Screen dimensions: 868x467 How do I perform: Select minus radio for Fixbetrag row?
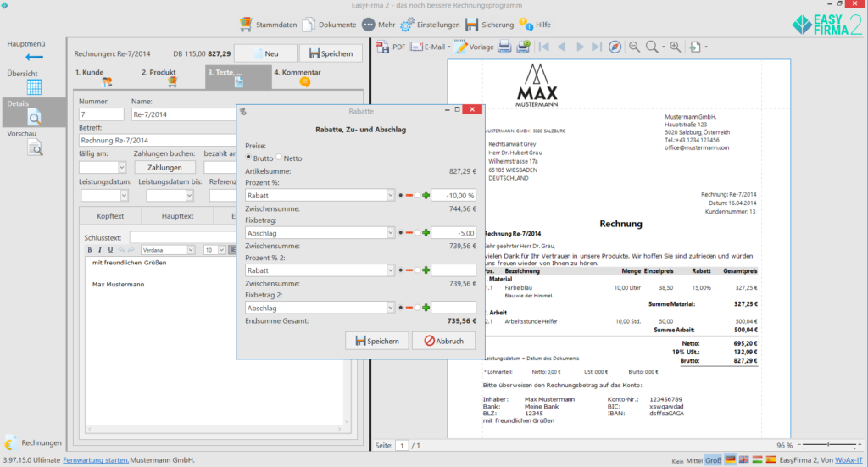point(401,233)
